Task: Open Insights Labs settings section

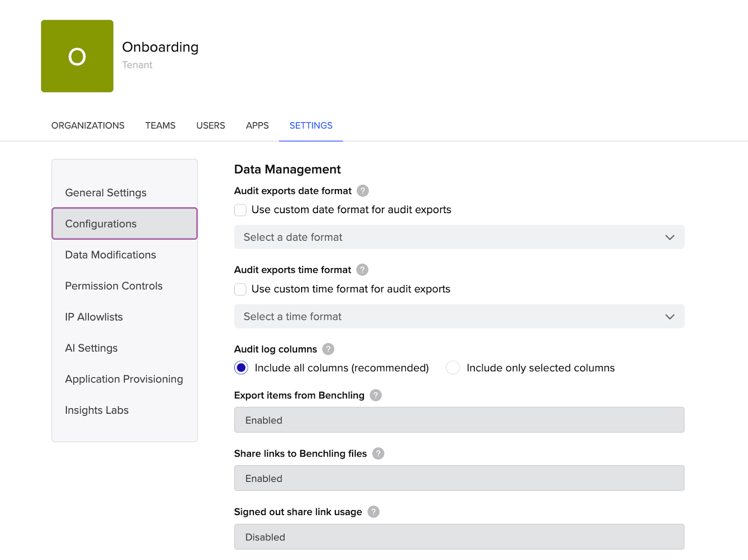Action: pos(97,410)
